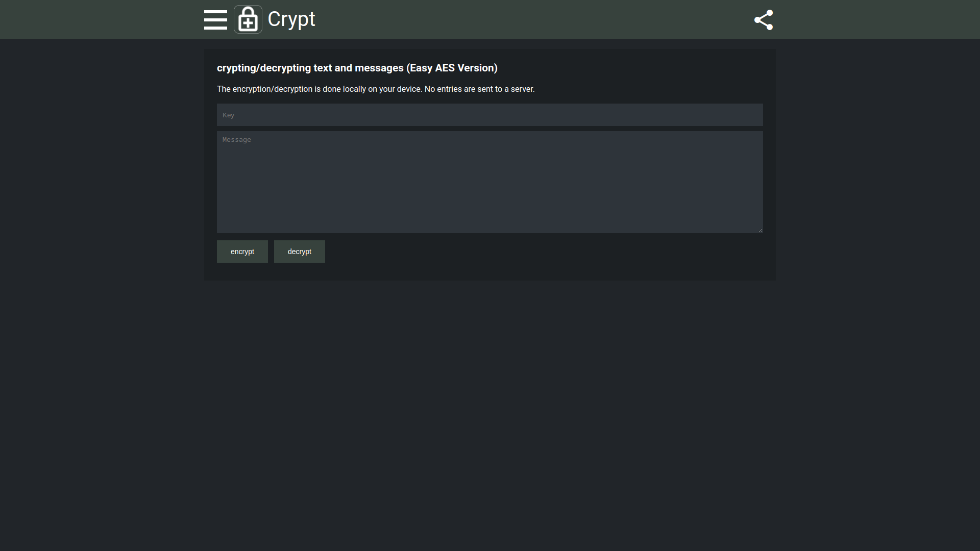Open the share icon in header
Image resolution: width=980 pixels, height=551 pixels.
[x=764, y=20]
